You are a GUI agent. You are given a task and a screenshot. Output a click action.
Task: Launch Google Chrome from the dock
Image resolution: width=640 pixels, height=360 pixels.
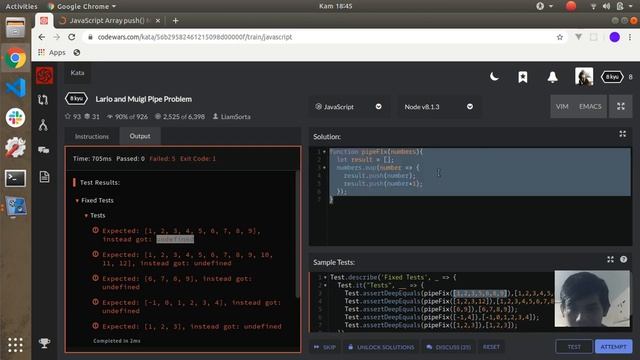click(15, 58)
